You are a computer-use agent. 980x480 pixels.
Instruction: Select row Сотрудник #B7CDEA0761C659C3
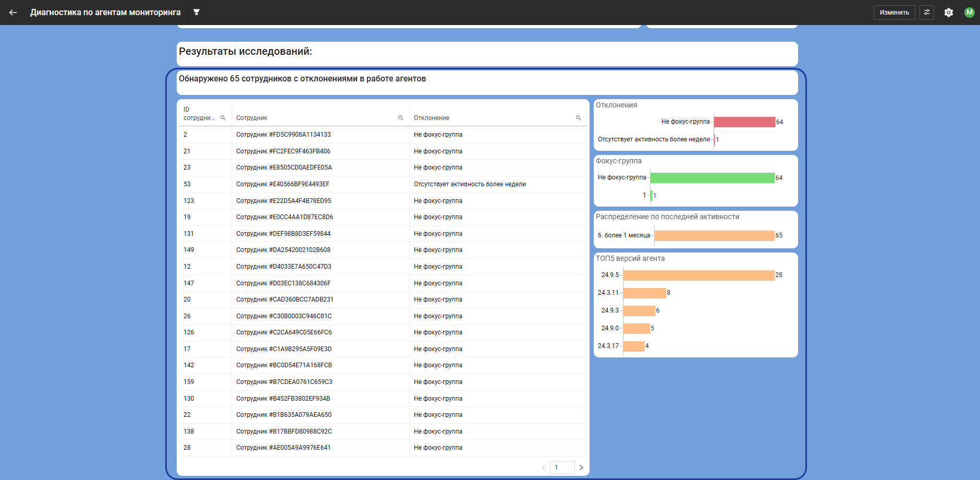click(x=383, y=382)
